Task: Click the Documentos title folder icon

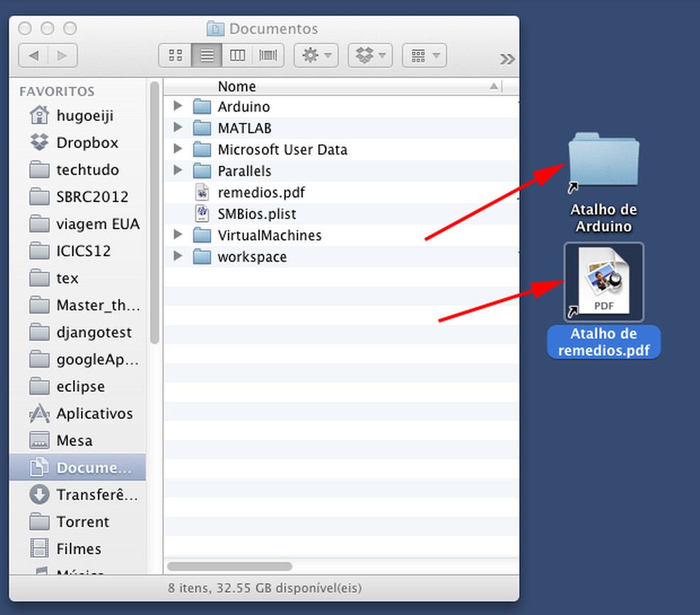Action: point(215,28)
